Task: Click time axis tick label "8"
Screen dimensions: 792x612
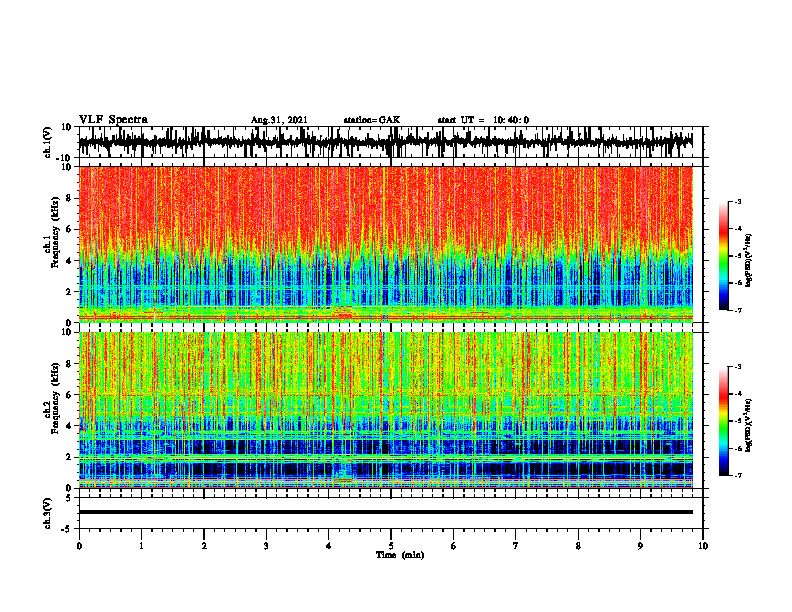Action: (578, 546)
